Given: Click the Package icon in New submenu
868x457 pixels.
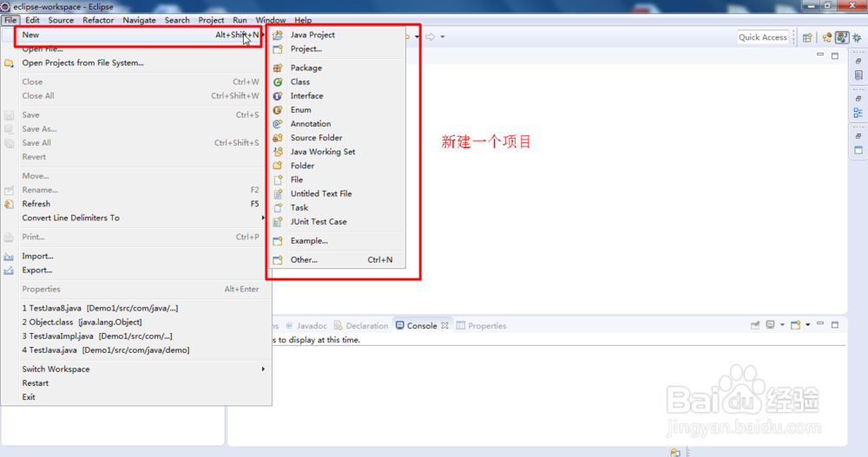Looking at the screenshot, I should pyautogui.click(x=278, y=68).
